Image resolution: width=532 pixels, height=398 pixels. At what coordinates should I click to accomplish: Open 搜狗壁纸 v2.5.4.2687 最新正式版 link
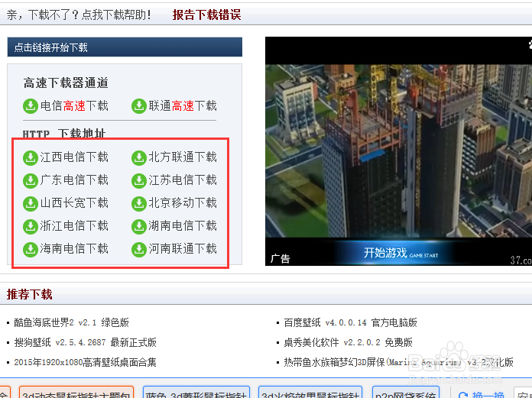click(x=85, y=342)
